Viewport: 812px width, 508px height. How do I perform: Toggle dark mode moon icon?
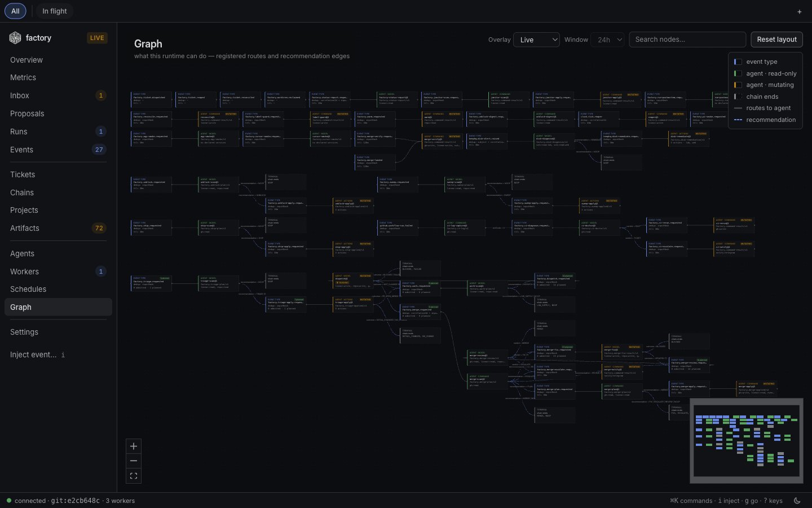click(x=797, y=501)
